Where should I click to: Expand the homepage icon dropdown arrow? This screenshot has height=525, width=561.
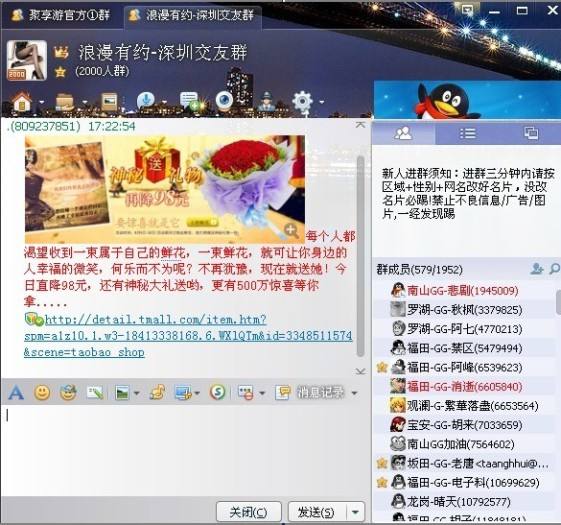pyautogui.click(x=42, y=102)
